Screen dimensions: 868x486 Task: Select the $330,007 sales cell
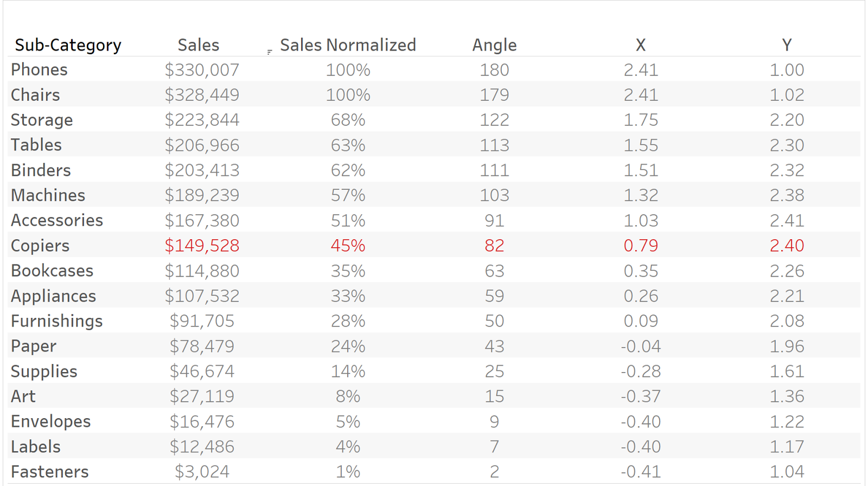pos(202,70)
